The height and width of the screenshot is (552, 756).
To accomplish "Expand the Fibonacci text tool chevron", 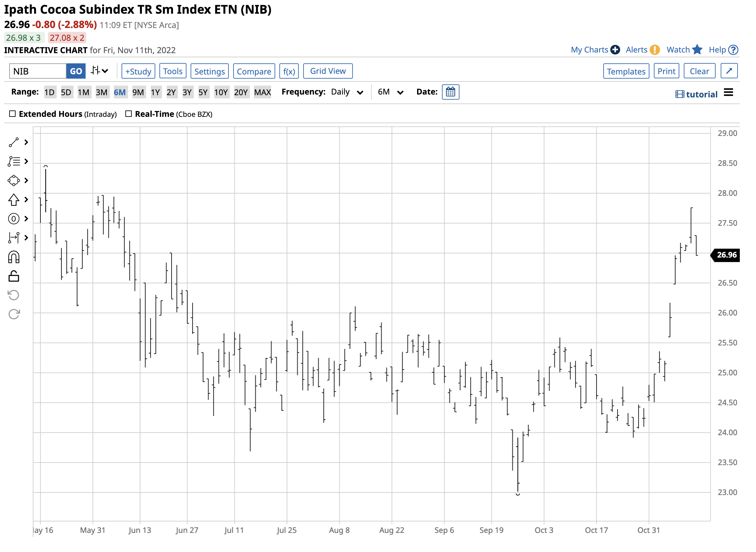I will coord(26,161).
